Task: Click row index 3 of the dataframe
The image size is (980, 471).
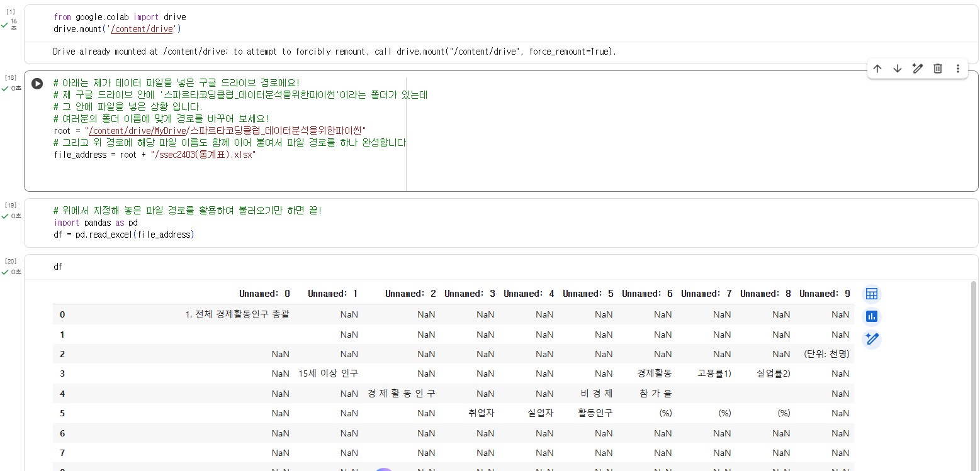Action: (x=62, y=374)
